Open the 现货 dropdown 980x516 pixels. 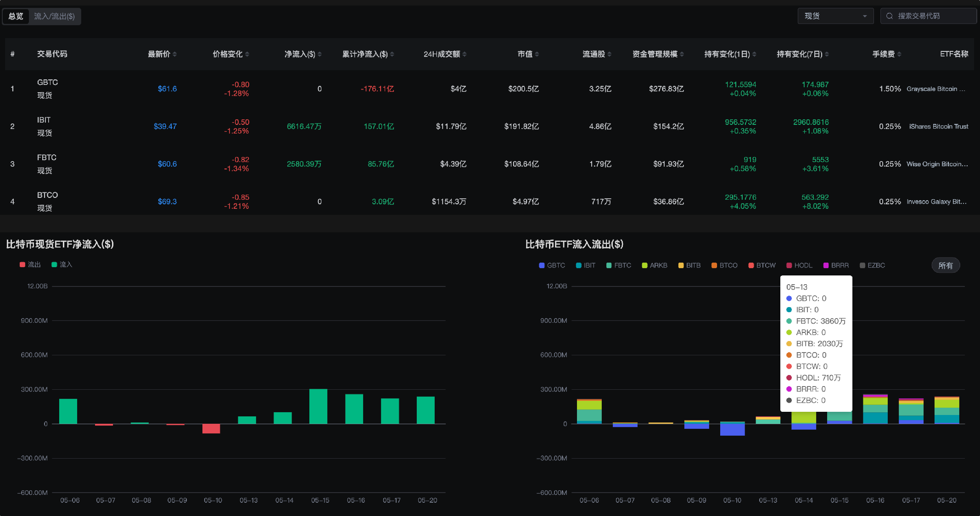tap(835, 16)
